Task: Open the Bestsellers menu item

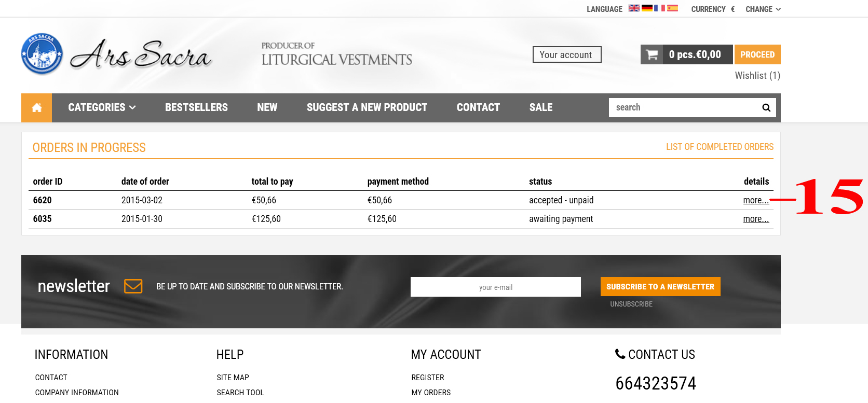Action: point(196,107)
